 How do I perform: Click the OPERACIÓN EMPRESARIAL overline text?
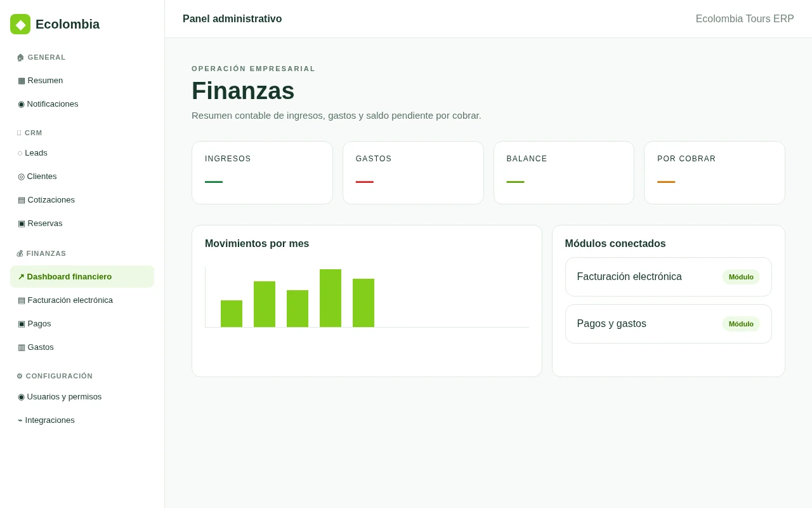point(254,69)
